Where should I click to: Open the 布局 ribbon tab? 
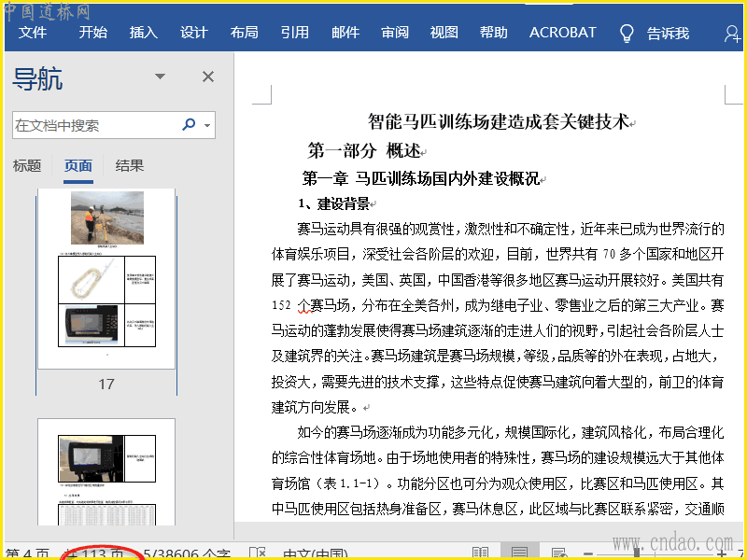[245, 33]
